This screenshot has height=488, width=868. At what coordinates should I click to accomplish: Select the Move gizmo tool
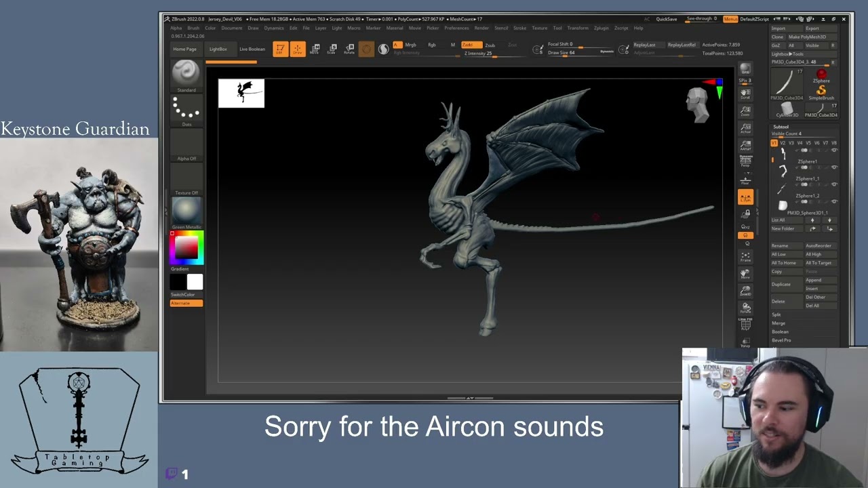pos(315,49)
